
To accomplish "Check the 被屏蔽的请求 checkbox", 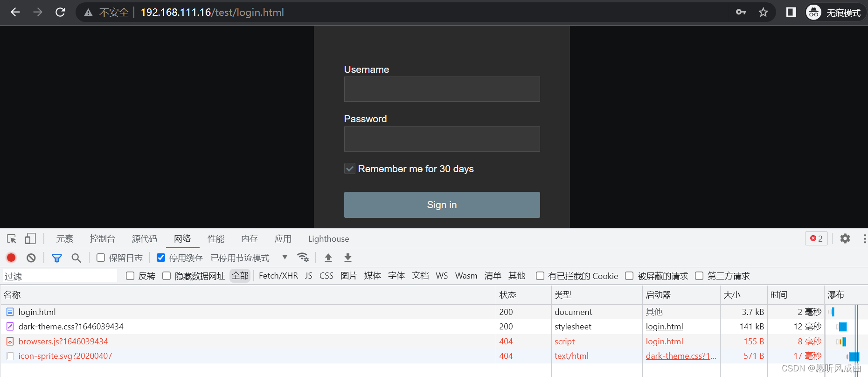I will click(x=629, y=276).
